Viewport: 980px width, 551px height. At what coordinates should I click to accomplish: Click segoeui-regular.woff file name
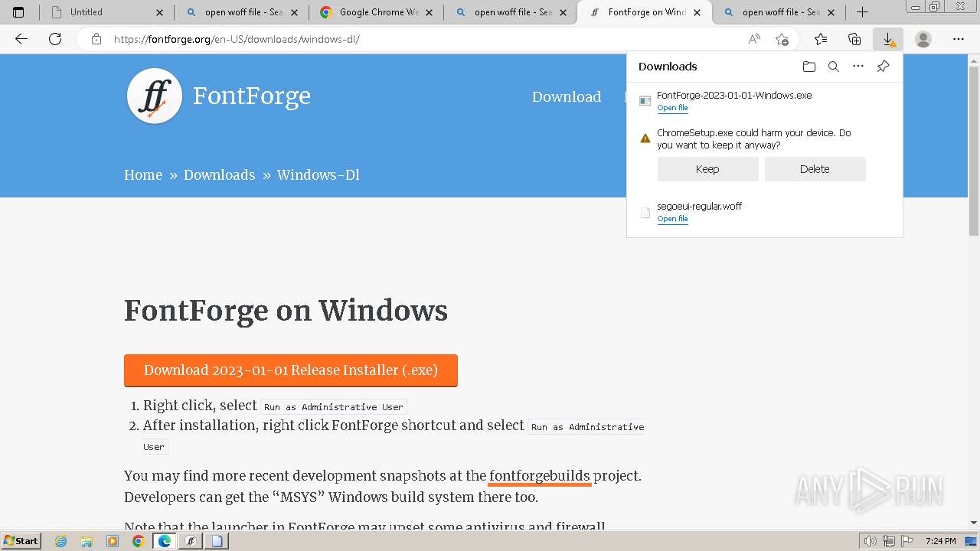(699, 207)
